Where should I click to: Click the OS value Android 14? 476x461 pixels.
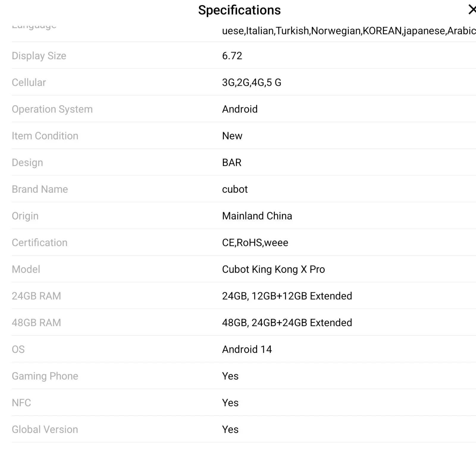[x=247, y=349]
